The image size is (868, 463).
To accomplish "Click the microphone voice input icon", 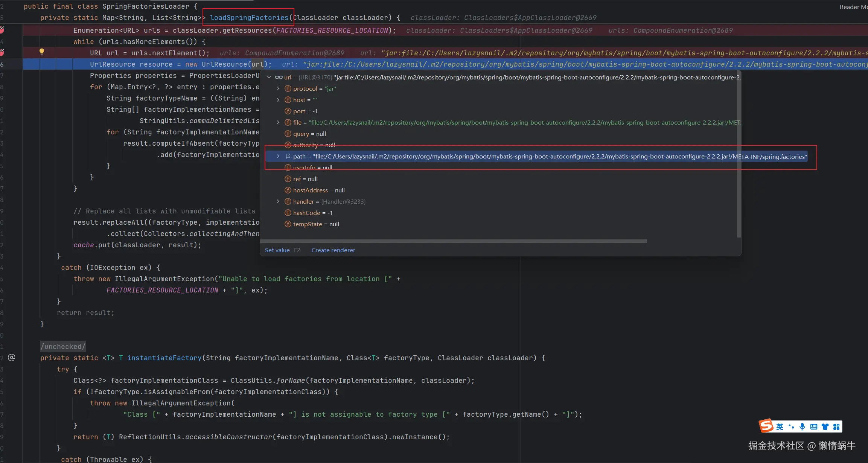I will (802, 426).
